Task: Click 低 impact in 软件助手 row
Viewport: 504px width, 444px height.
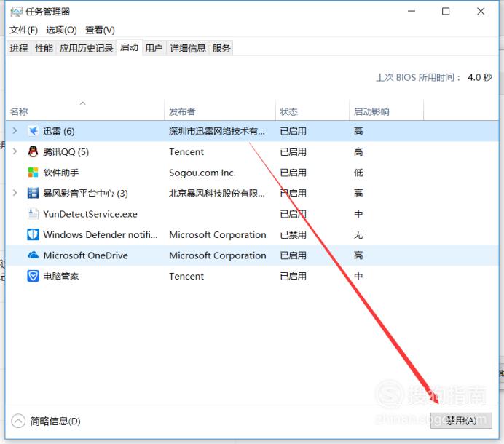Action: [358, 173]
